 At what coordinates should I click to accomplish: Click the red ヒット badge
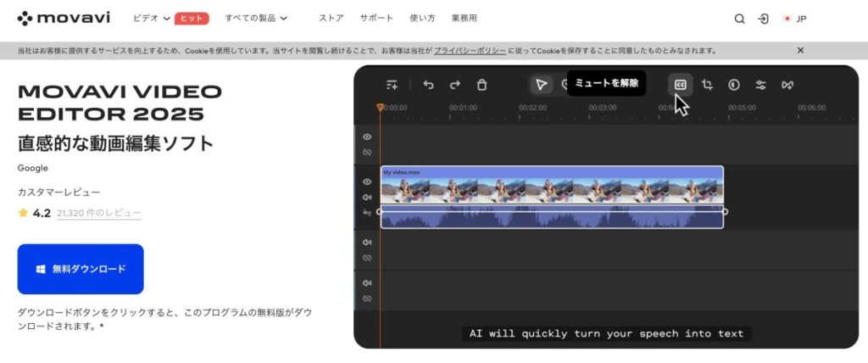pyautogui.click(x=192, y=19)
